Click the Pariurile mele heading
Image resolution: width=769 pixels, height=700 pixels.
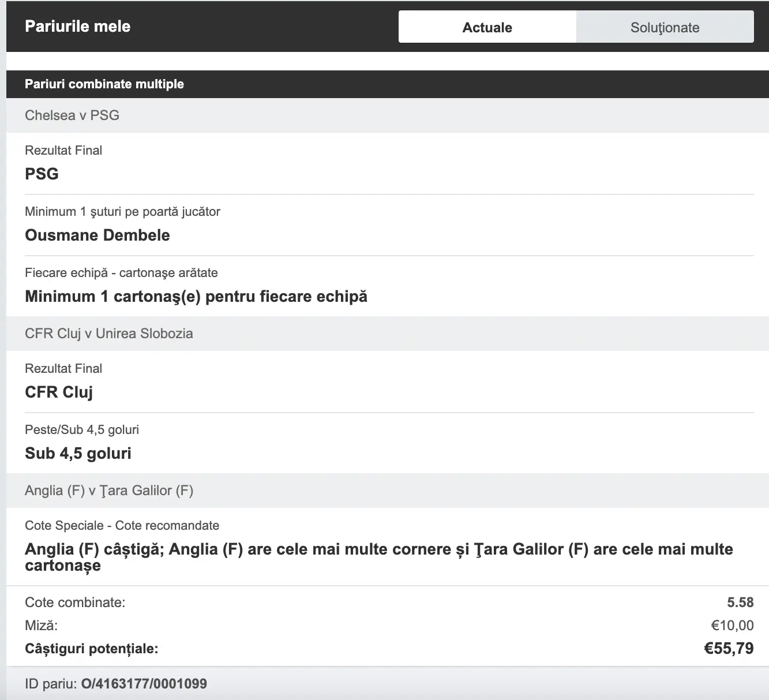click(78, 27)
